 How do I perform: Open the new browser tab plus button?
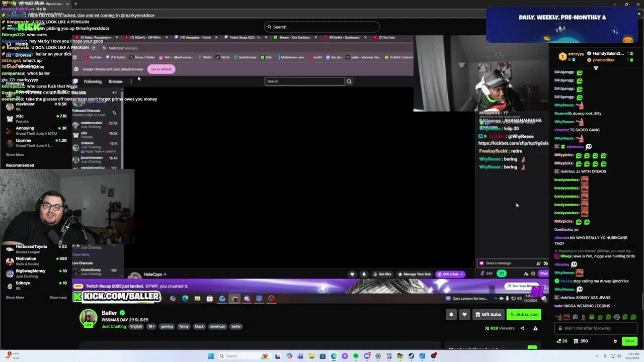pyautogui.click(x=75, y=4)
